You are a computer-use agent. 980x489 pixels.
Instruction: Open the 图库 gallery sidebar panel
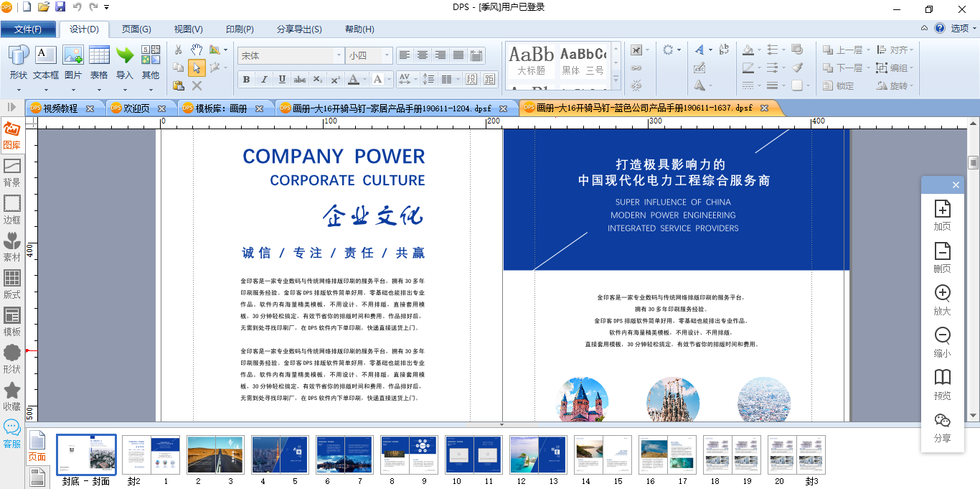[12, 136]
